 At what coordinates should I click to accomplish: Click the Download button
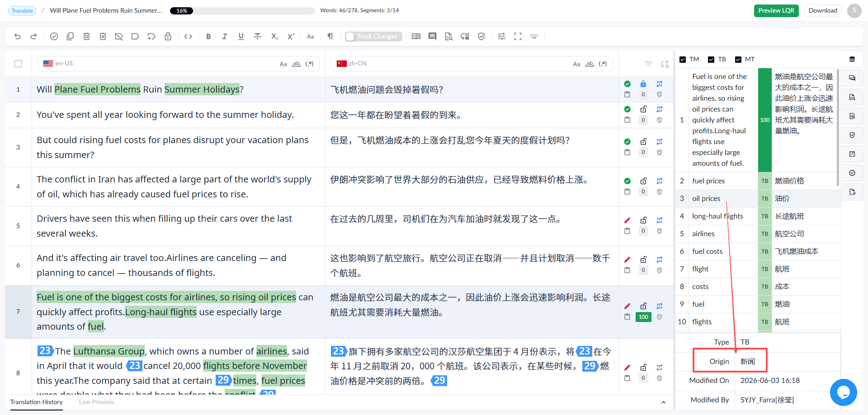coord(823,10)
